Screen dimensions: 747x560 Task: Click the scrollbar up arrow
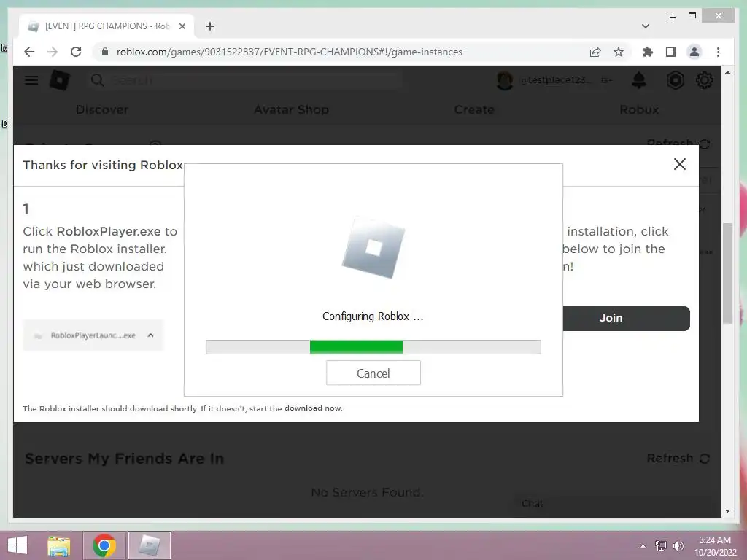point(727,72)
